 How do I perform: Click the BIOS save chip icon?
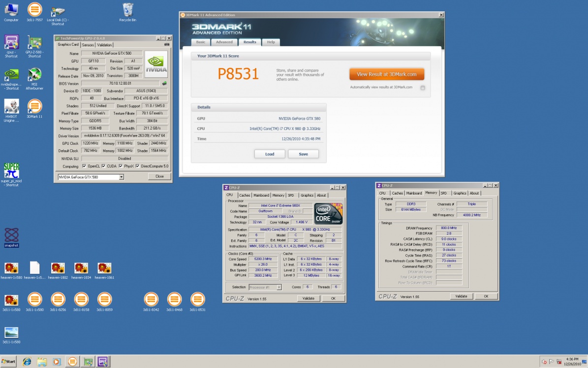164,83
